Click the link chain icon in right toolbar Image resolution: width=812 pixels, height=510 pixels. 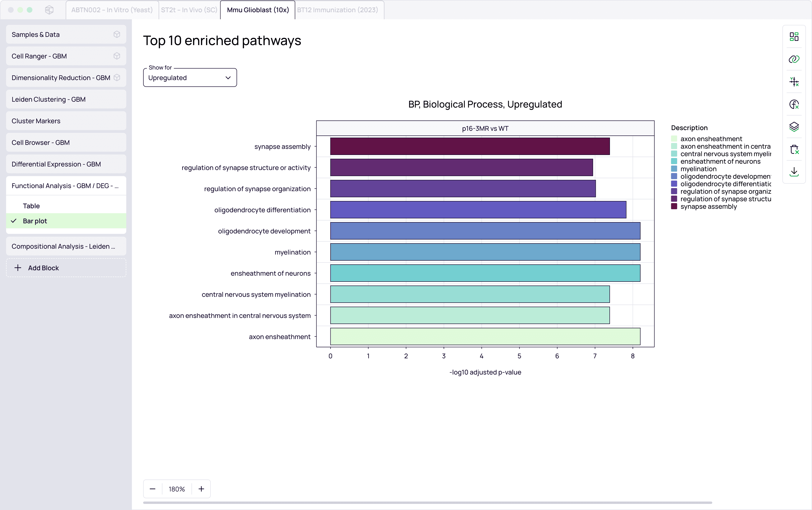pyautogui.click(x=794, y=59)
